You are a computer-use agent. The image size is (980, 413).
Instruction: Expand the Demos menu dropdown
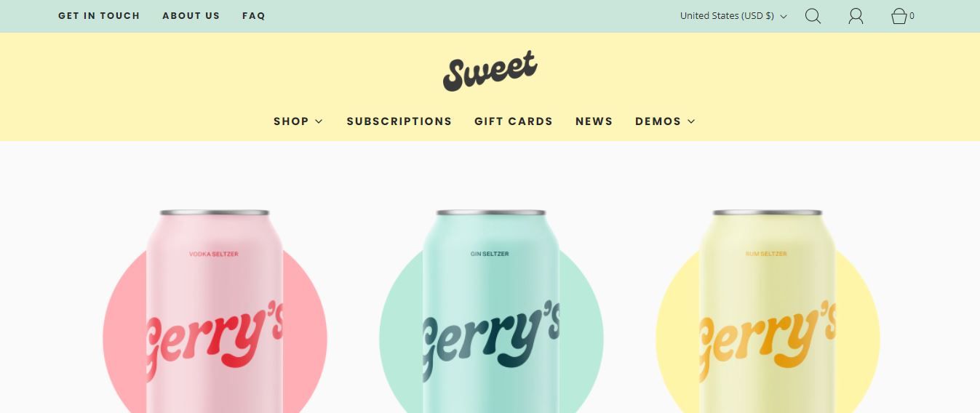click(665, 121)
